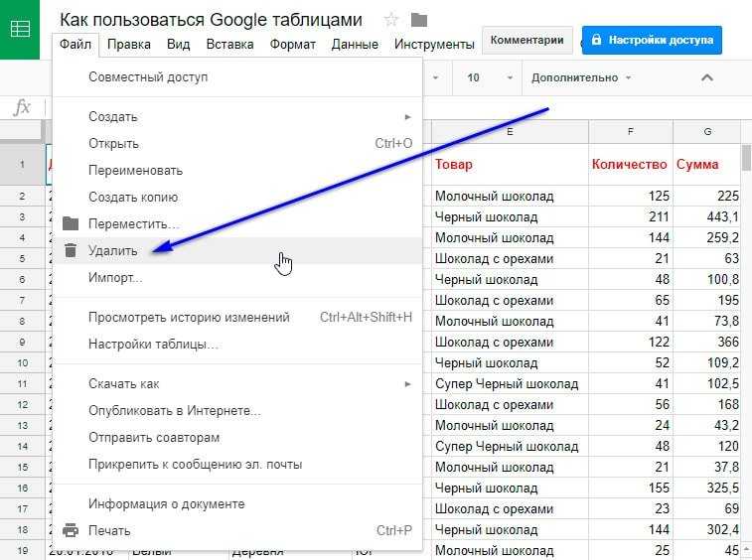Click 'Молочный шоколад' in row 2

click(x=510, y=196)
